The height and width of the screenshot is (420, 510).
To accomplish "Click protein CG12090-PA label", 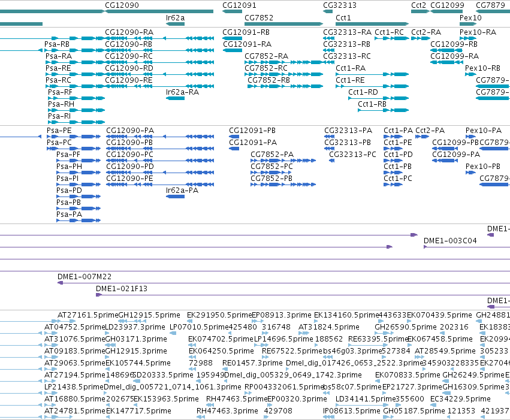I will pyautogui.click(x=130, y=131).
